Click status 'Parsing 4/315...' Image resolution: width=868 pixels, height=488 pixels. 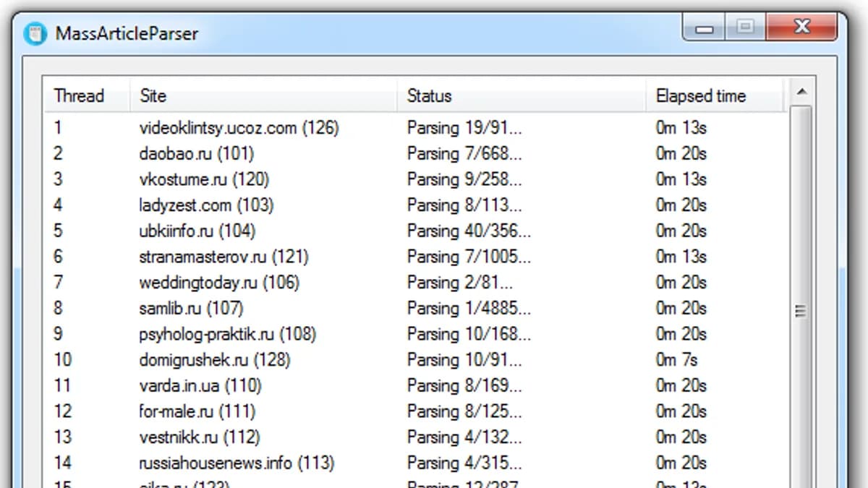[x=464, y=463]
